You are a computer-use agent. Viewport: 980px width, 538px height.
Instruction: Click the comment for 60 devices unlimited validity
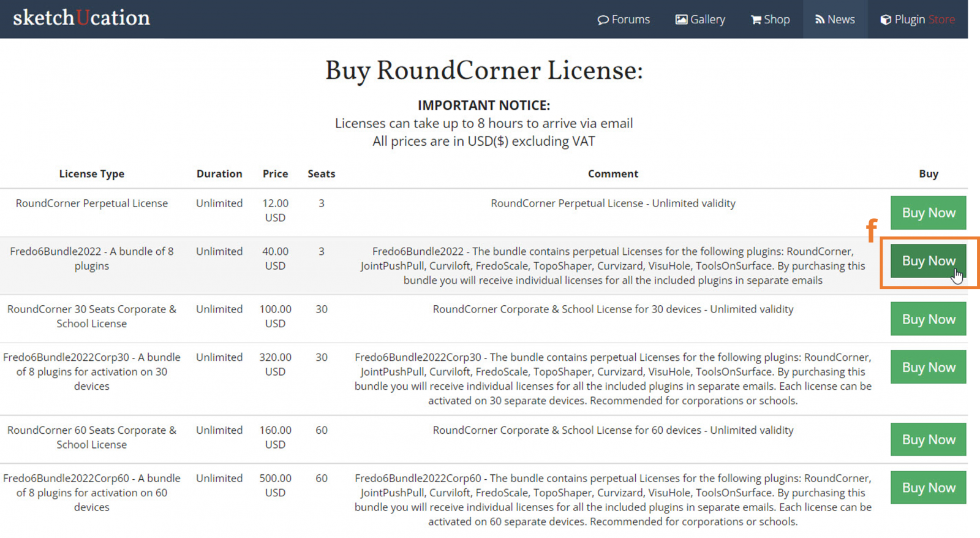613,430
